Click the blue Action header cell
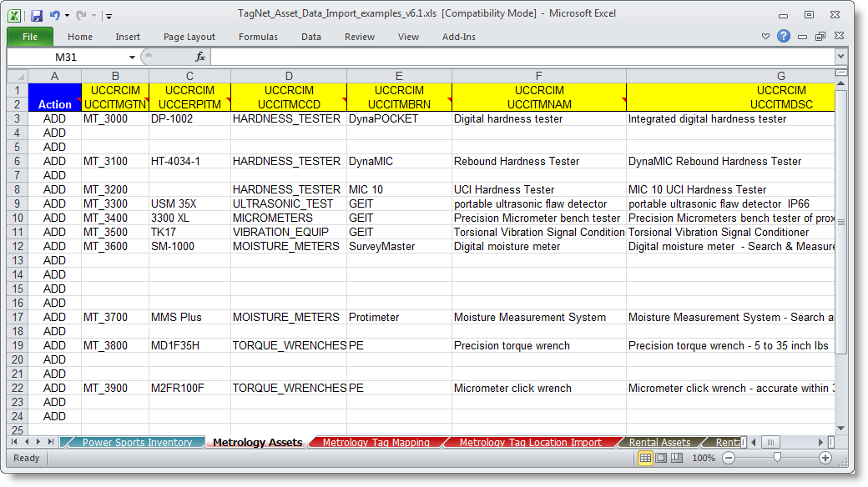 click(54, 98)
